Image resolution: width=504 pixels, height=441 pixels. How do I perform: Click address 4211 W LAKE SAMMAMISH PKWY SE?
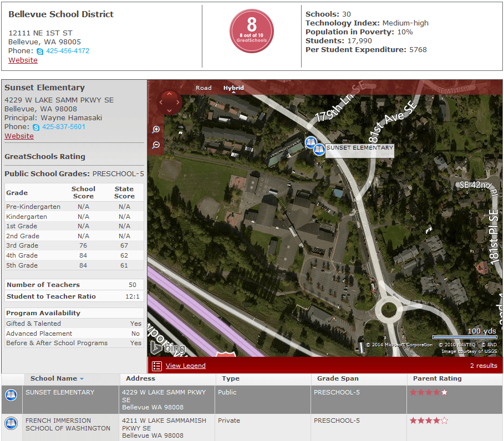tap(164, 428)
